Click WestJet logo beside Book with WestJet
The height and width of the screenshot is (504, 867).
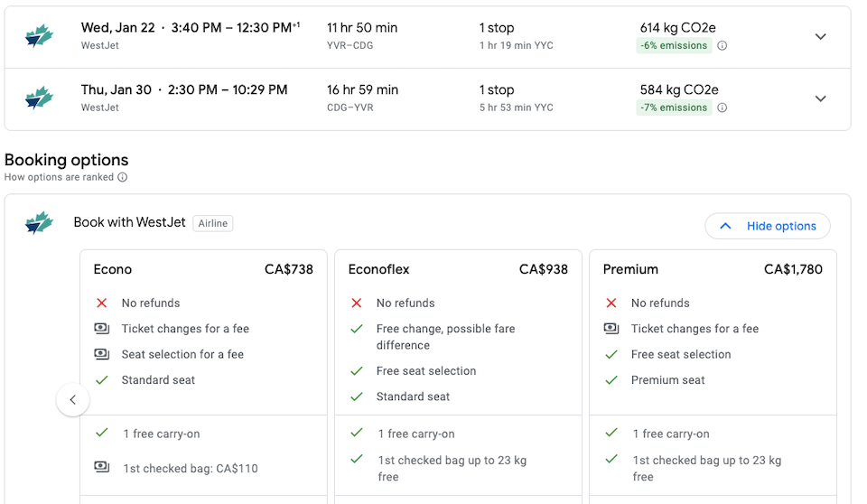click(39, 222)
